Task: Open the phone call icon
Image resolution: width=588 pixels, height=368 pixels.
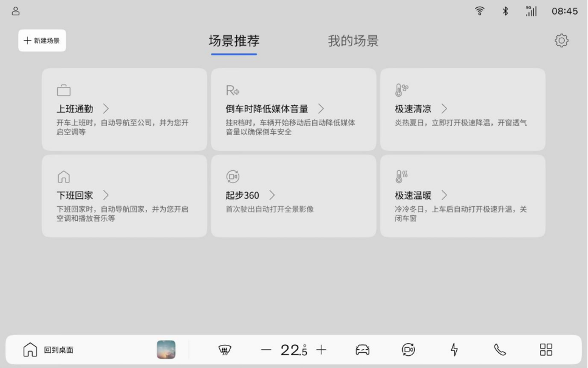Action: click(x=500, y=350)
